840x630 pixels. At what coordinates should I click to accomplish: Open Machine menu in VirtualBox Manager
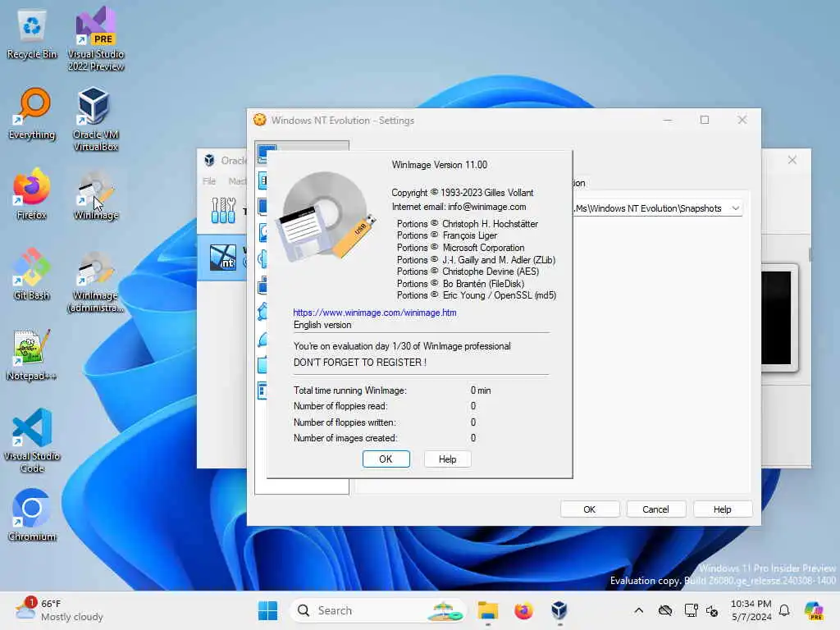tap(237, 181)
